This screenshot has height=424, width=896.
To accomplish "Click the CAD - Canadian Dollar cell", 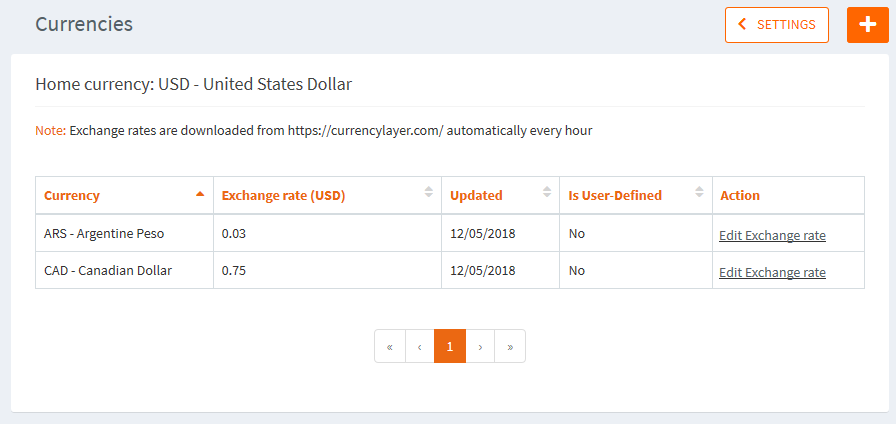I will (108, 270).
